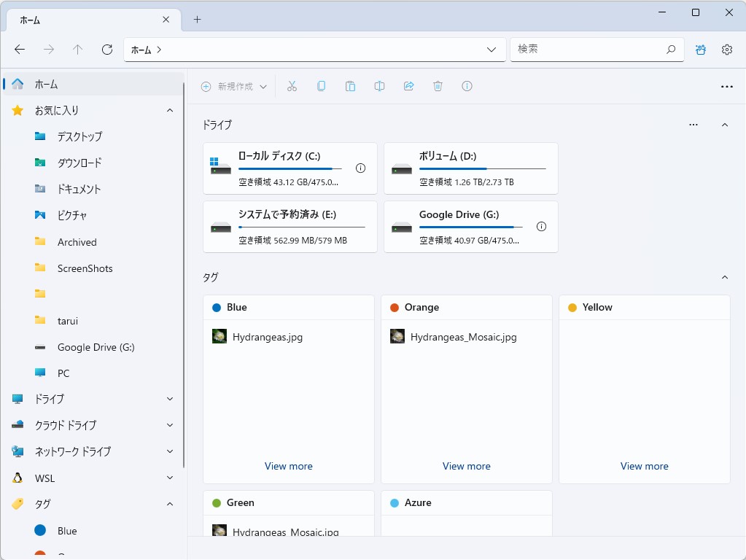Click View more under Orange tag
746x560 pixels.
point(467,466)
